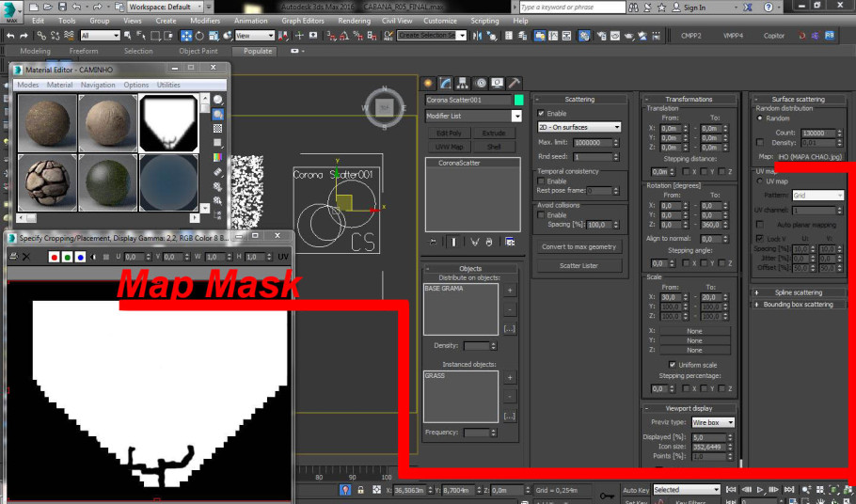Viewport: 856px width, 504px height.
Task: Open the Hierarchy tab in command panel
Action: tap(463, 83)
